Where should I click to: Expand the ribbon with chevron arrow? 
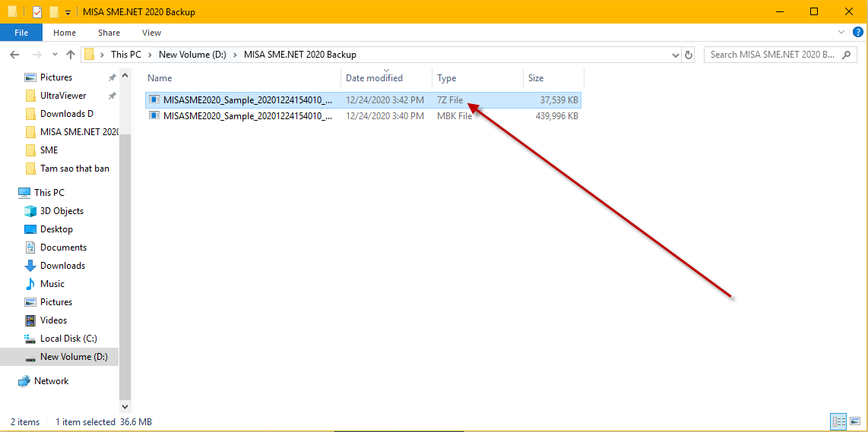841,32
